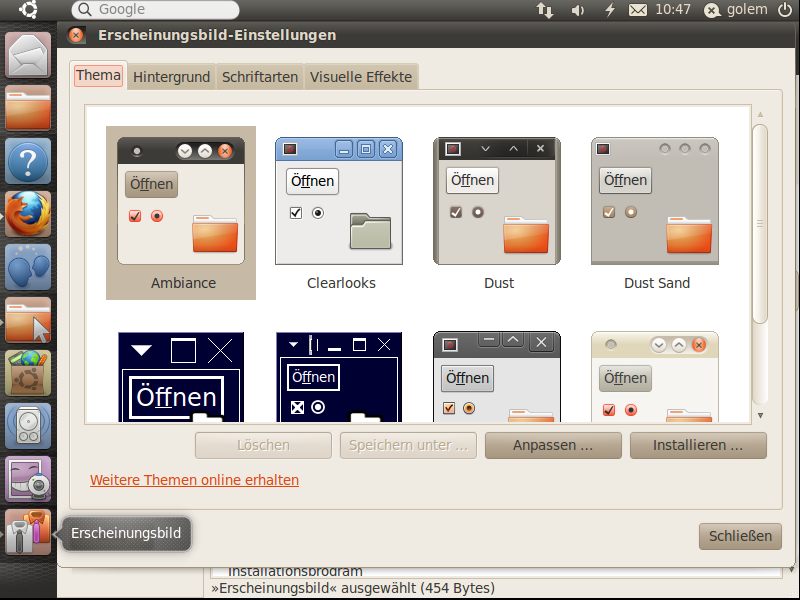Open the Visuelle Effekte tab
800x600 pixels.
coord(360,77)
